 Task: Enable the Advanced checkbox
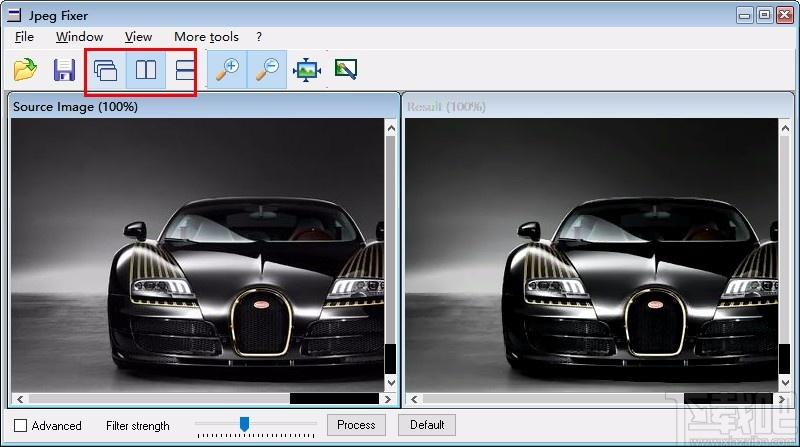tap(20, 426)
